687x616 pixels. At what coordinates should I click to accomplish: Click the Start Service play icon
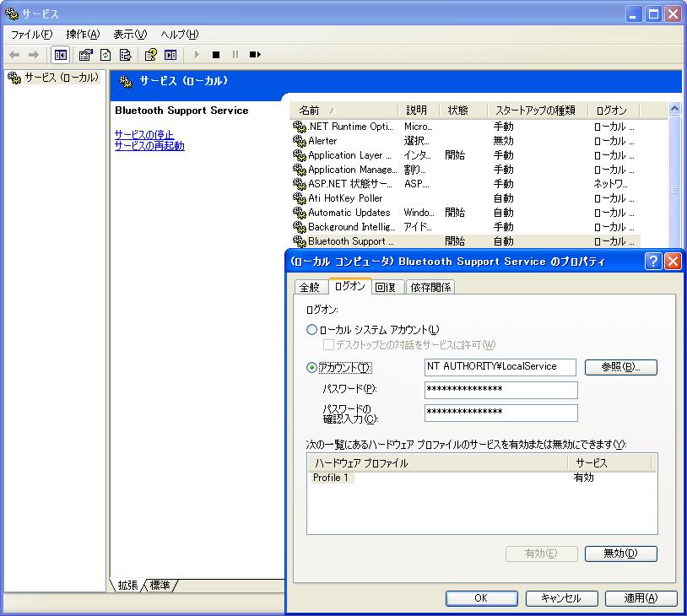click(x=197, y=54)
